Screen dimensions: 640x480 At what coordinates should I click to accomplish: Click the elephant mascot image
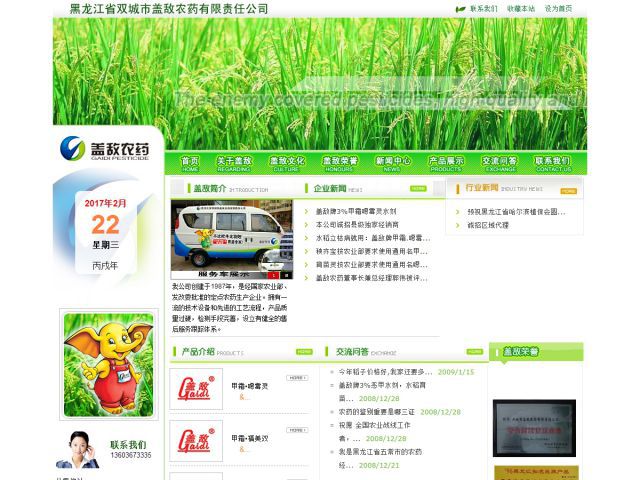point(108,364)
